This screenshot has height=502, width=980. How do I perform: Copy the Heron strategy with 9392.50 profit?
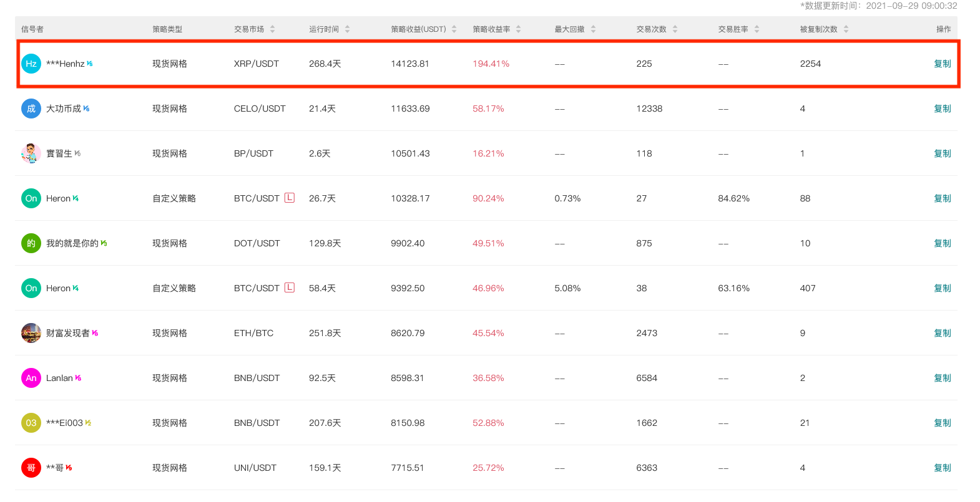point(943,288)
